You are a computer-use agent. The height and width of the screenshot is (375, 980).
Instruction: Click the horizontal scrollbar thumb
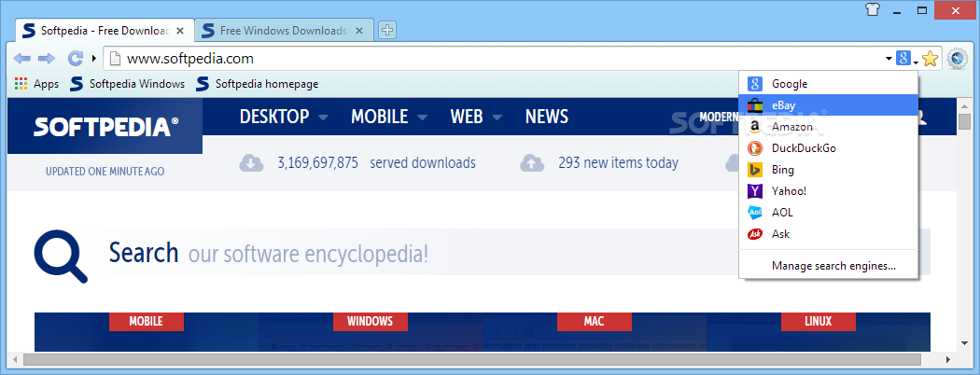coord(472,359)
